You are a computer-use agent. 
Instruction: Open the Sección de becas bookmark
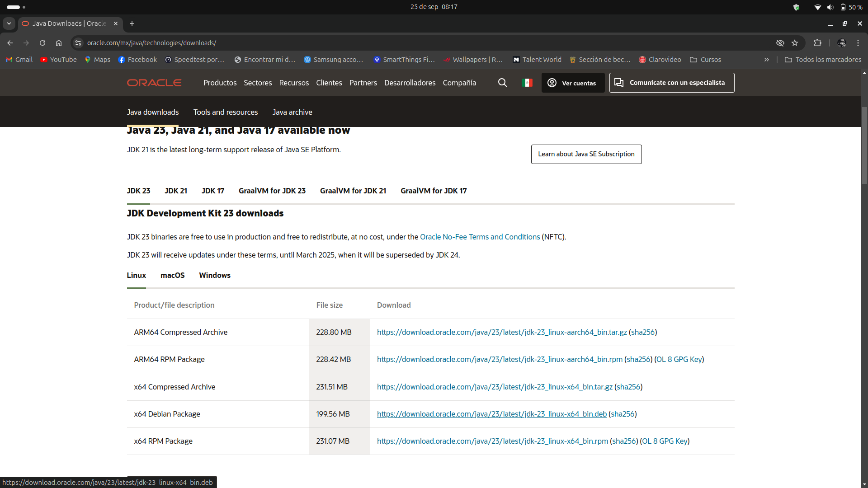(x=600, y=60)
